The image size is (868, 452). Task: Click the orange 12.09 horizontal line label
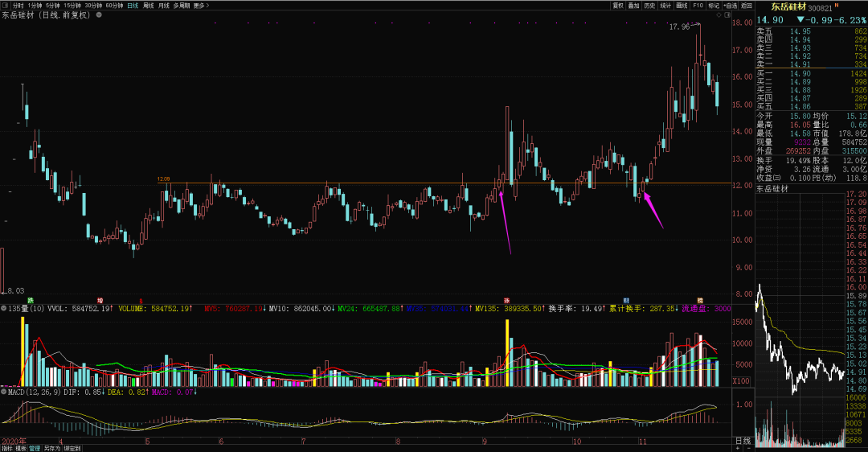(163, 179)
